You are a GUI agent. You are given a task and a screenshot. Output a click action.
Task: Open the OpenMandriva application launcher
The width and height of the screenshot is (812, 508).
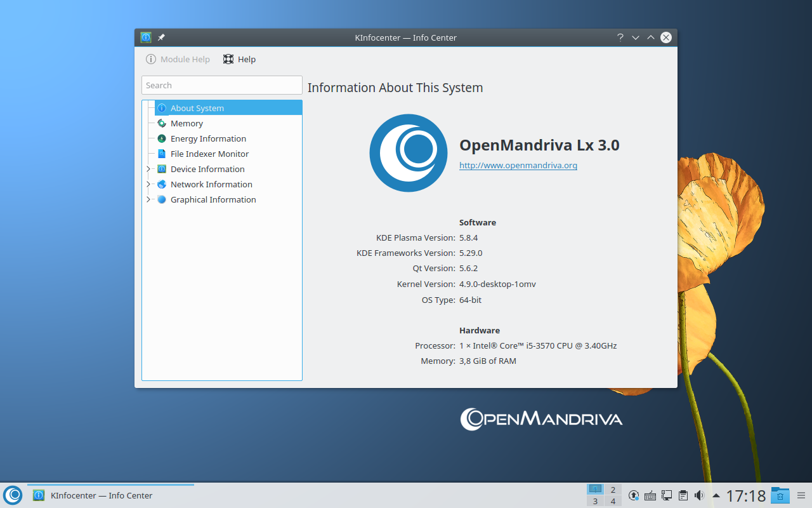[13, 495]
